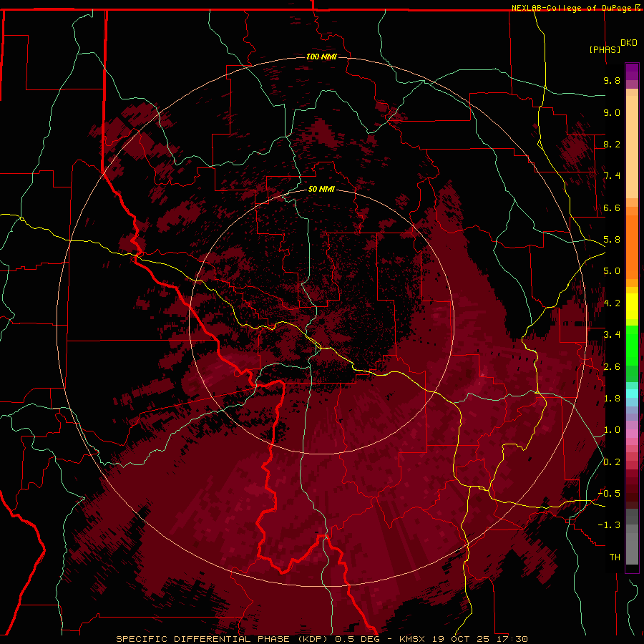Click the 4.2 legend value
The width and height of the screenshot is (644, 644).
(x=612, y=303)
